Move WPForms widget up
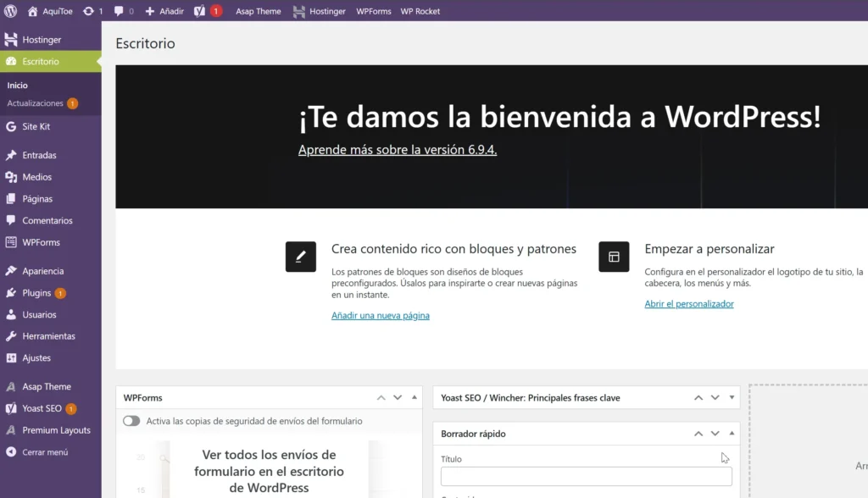This screenshot has height=498, width=868. (381, 398)
